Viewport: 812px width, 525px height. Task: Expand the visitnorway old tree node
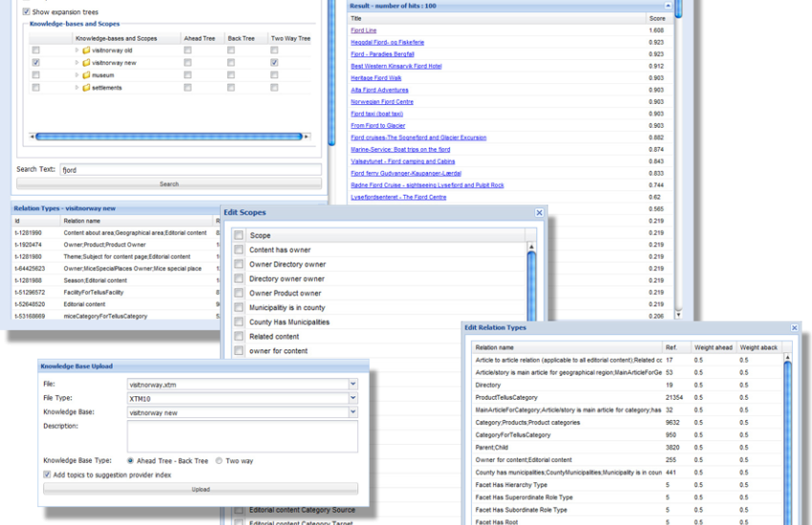76,50
